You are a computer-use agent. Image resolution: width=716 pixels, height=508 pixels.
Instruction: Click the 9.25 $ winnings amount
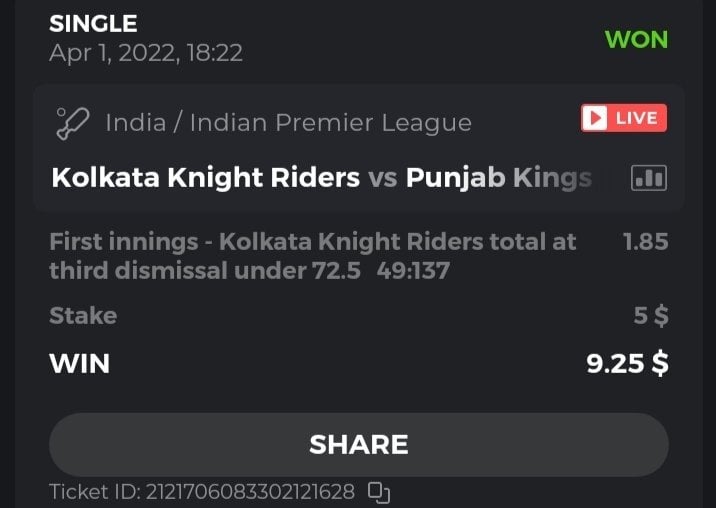click(627, 363)
